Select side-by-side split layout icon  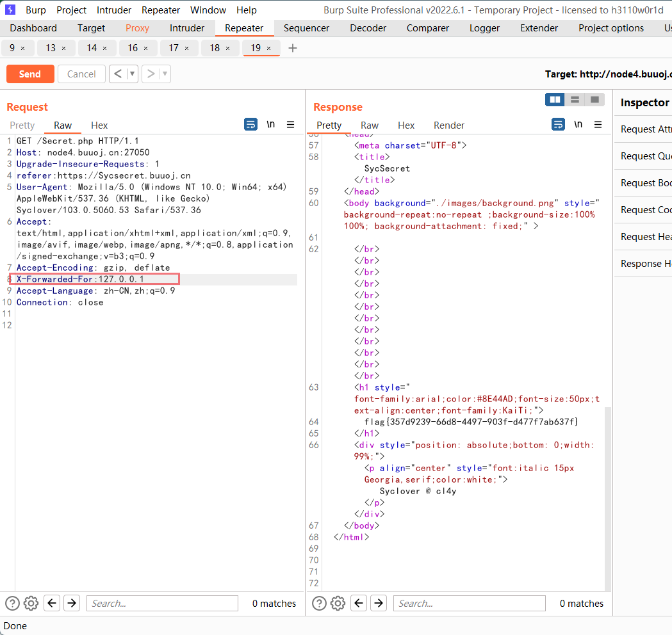pos(555,100)
